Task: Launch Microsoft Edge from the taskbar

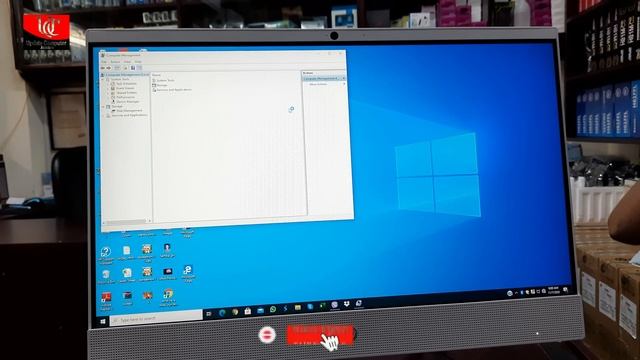Action: click(x=222, y=313)
